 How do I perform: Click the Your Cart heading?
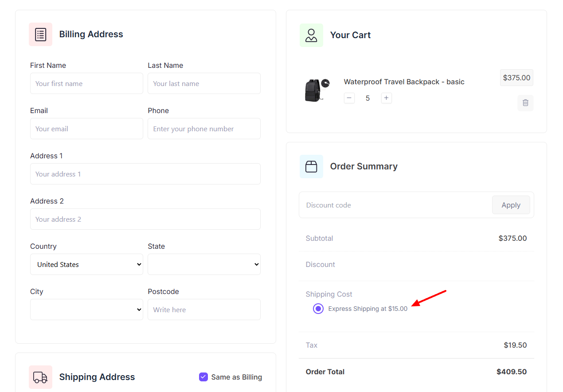click(x=350, y=35)
